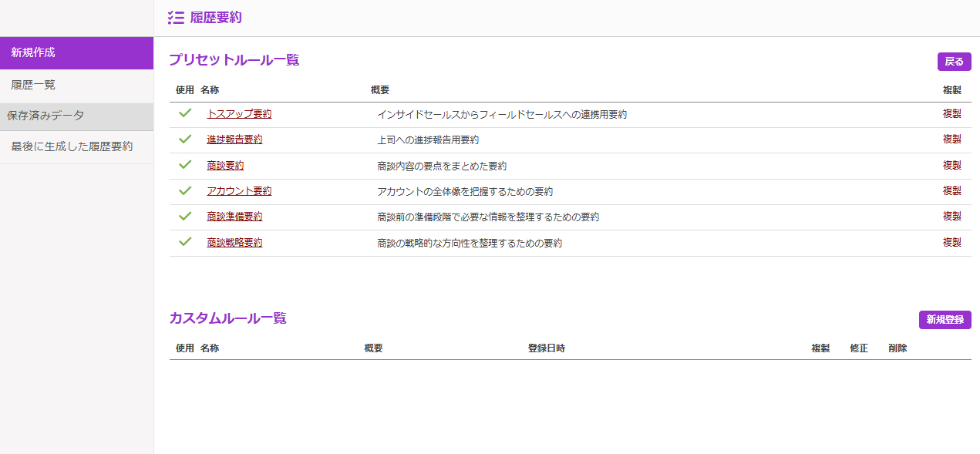Toggle the use checkmark for 商談準備要約
The height and width of the screenshot is (454, 980).
click(x=185, y=217)
